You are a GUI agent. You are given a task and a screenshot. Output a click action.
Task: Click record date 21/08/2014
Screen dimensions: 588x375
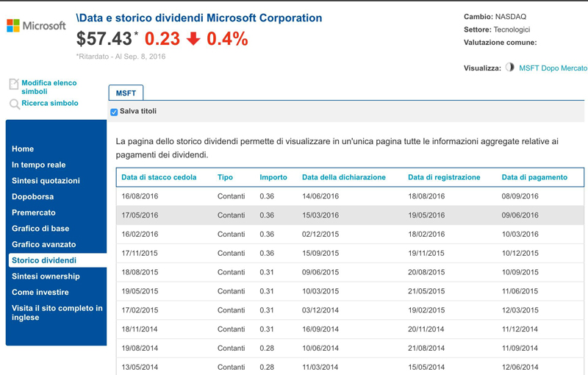(x=426, y=349)
